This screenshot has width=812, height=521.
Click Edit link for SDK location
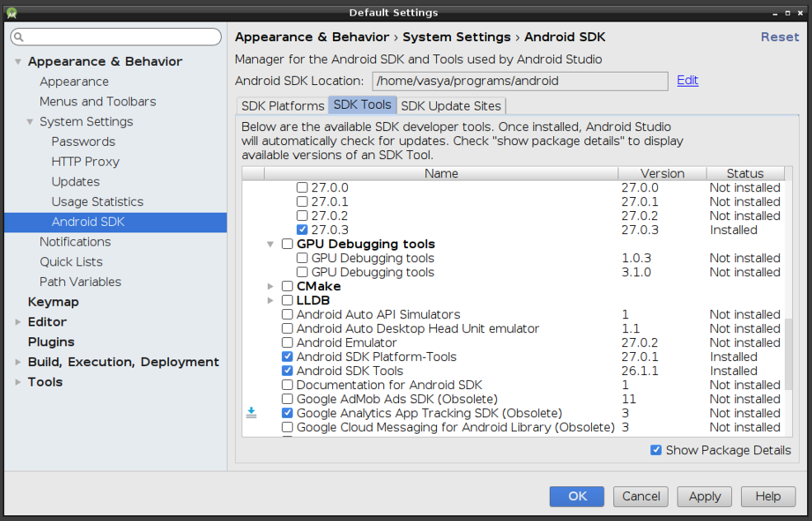(688, 80)
